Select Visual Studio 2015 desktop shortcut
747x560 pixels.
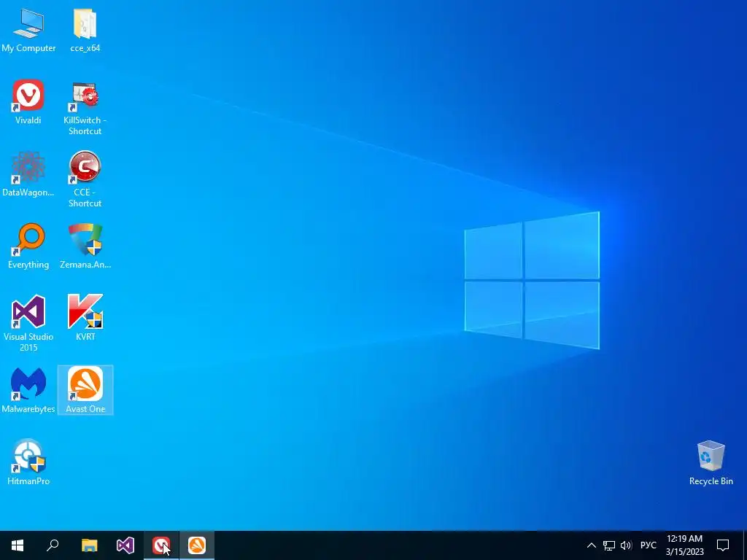point(28,324)
